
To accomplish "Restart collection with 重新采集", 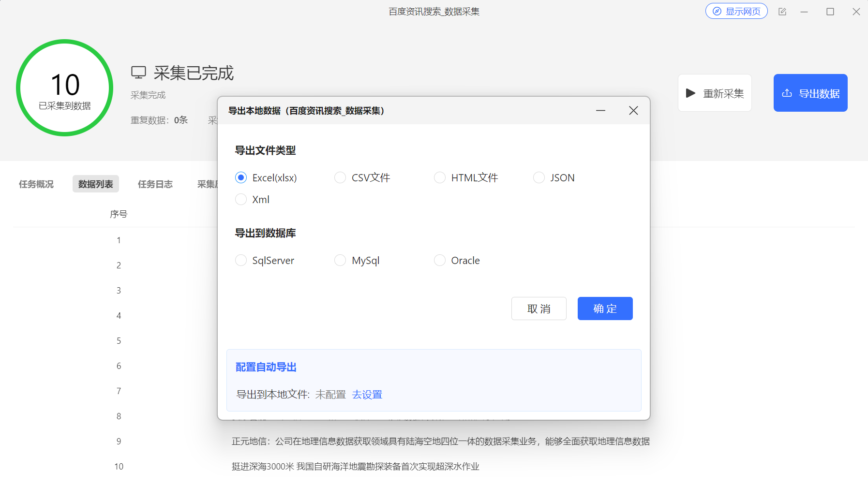I will [715, 93].
